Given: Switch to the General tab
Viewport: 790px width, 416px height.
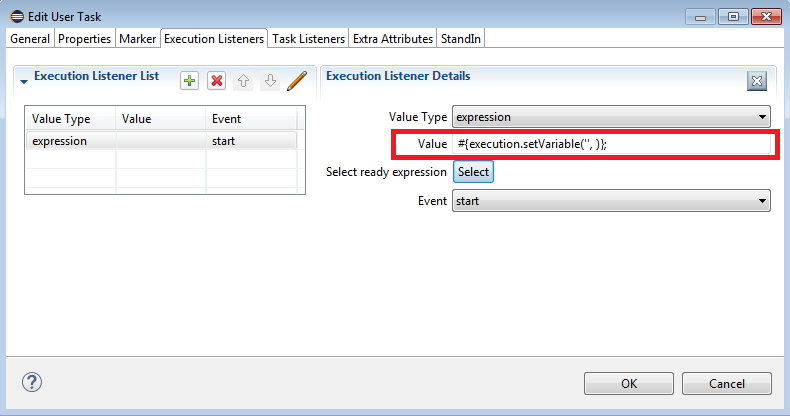Looking at the screenshot, I should (x=30, y=39).
